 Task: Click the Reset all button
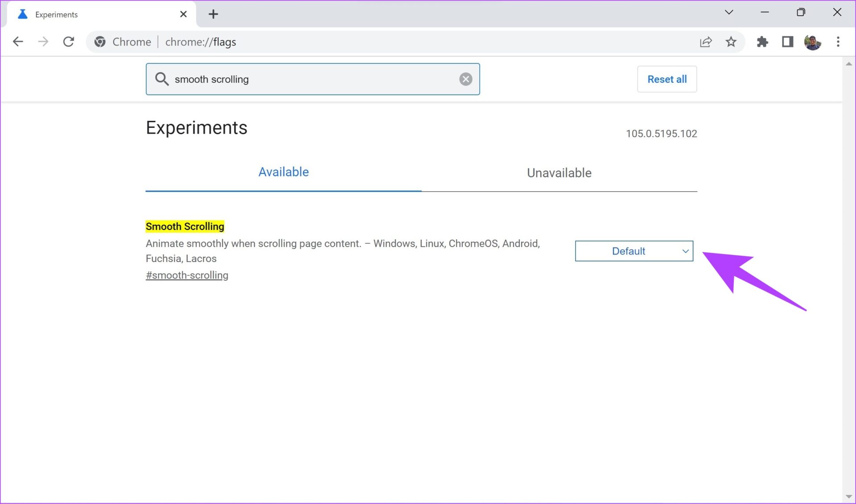(x=667, y=79)
